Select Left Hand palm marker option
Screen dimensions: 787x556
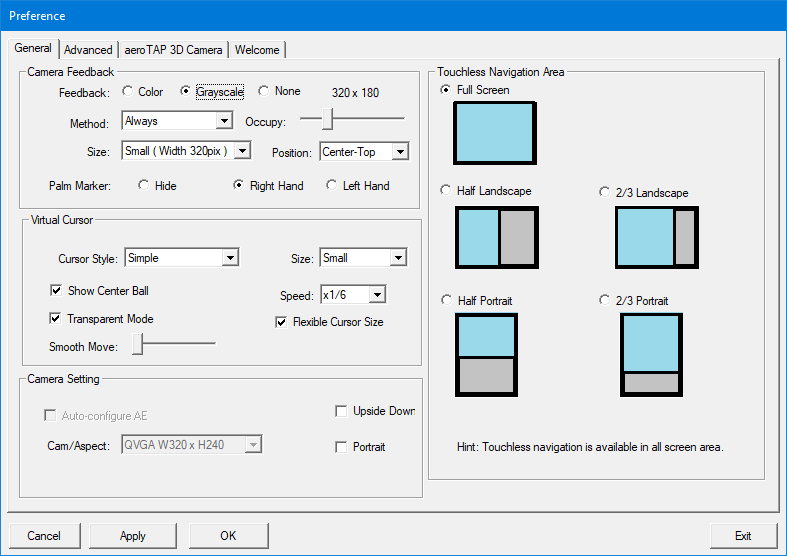point(332,186)
